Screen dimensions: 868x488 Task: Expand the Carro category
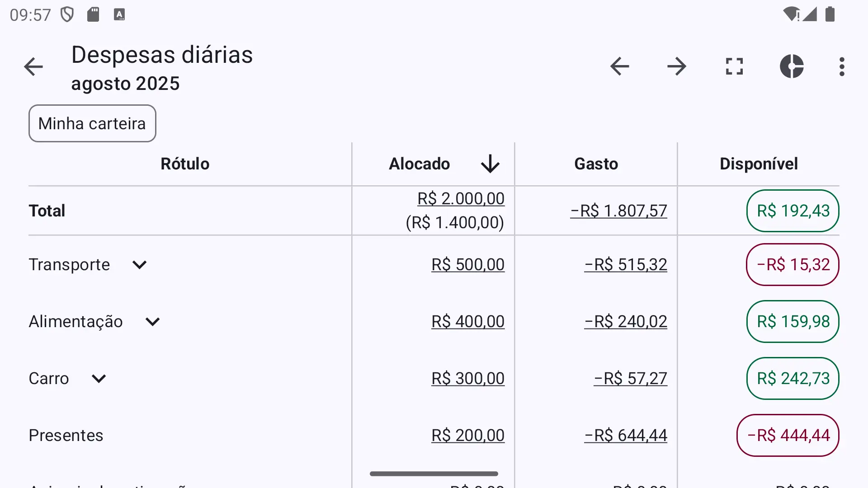coord(99,379)
